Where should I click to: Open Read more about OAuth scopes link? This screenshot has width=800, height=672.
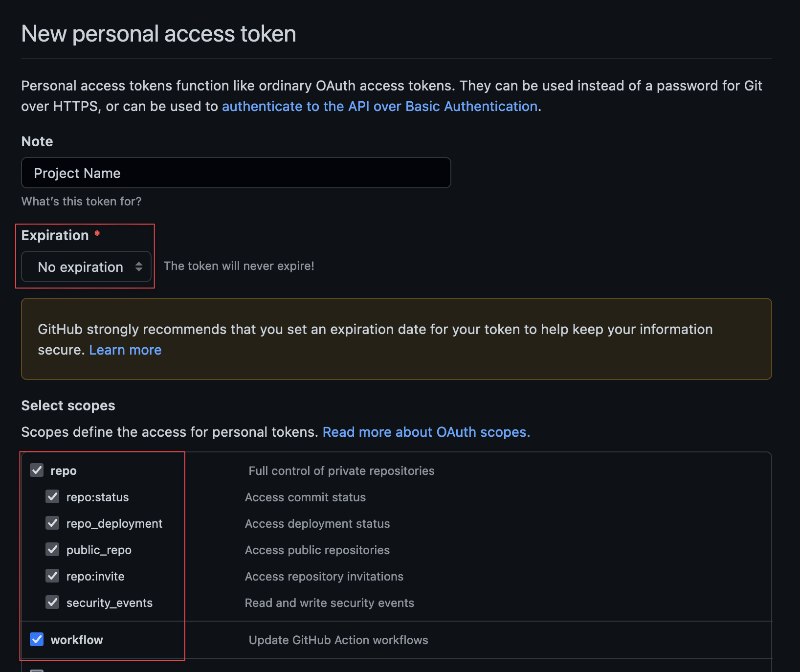(x=426, y=432)
